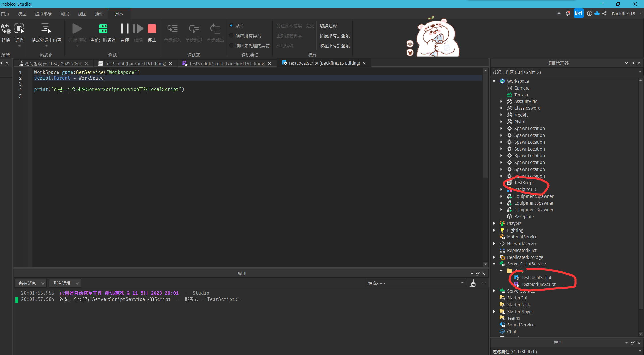Select the Chat service item
644x355 pixels.
[x=511, y=332]
